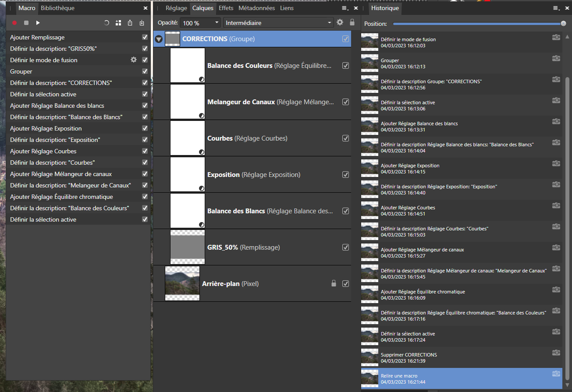Add macro to library icon
The width and height of the screenshot is (572, 392).
click(118, 23)
